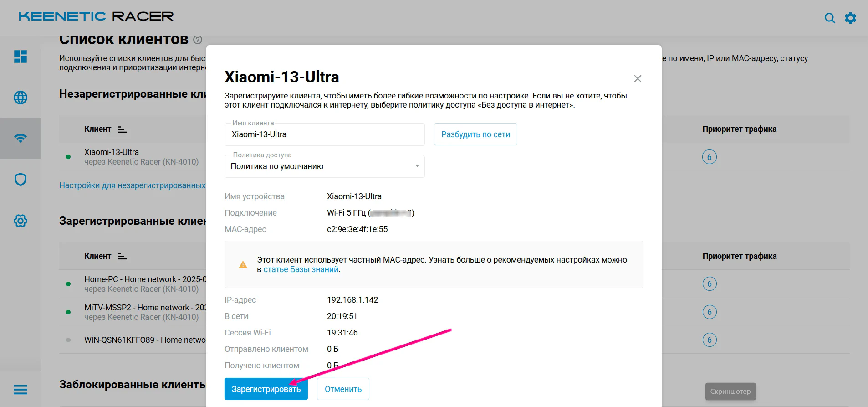Edit the Имя клиента field
This screenshot has width=868, height=407.
pos(325,134)
